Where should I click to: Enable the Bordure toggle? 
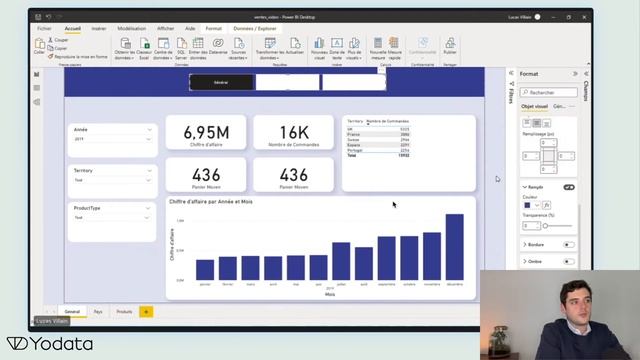coord(569,245)
